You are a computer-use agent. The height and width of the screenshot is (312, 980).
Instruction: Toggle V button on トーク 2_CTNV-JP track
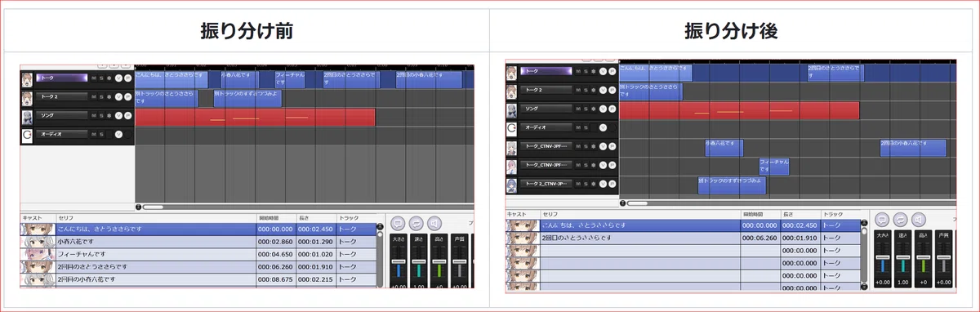pyautogui.click(x=603, y=184)
